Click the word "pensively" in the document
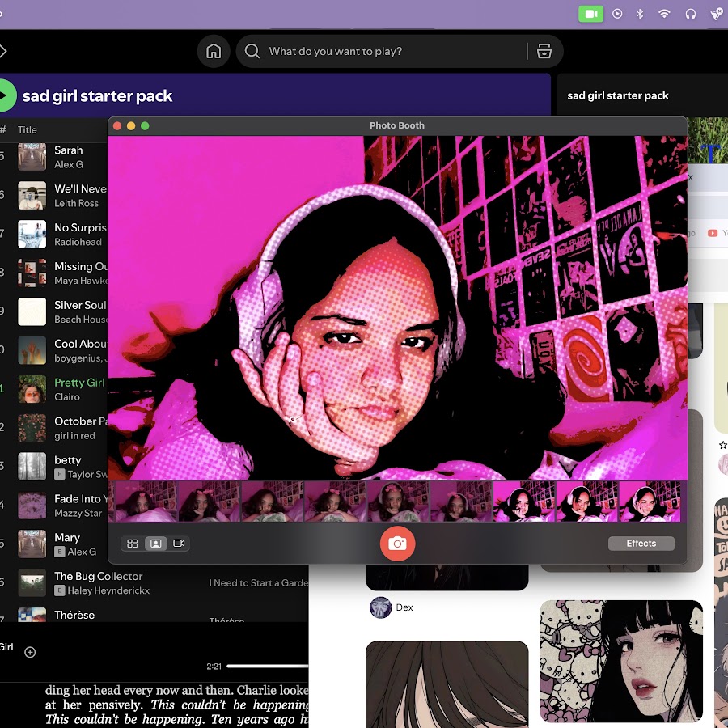 click(x=116, y=705)
